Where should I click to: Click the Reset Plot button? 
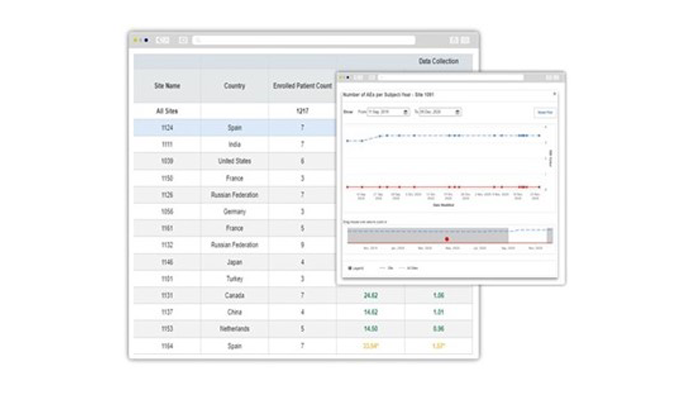[x=545, y=112]
